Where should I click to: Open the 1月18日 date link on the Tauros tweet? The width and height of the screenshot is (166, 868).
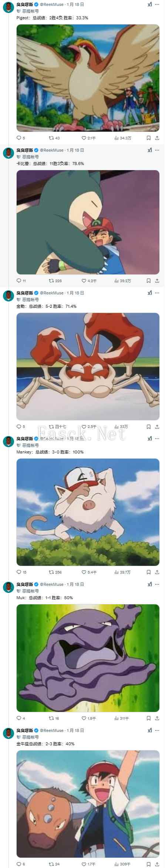pyautogui.click(x=75, y=730)
